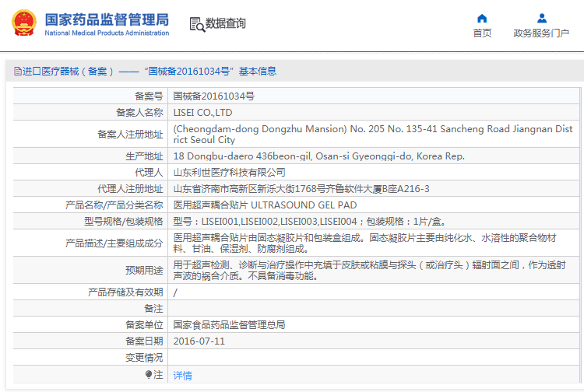This screenshot has width=584, height=392.
Task: Click the national emblem logo
Action: pos(24,23)
